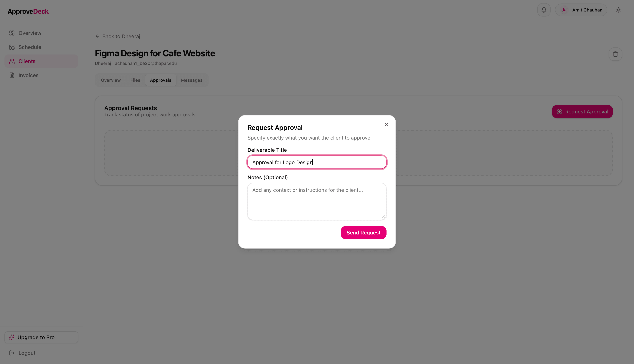
Task: Click the Back to Dheeraj link
Action: point(121,36)
